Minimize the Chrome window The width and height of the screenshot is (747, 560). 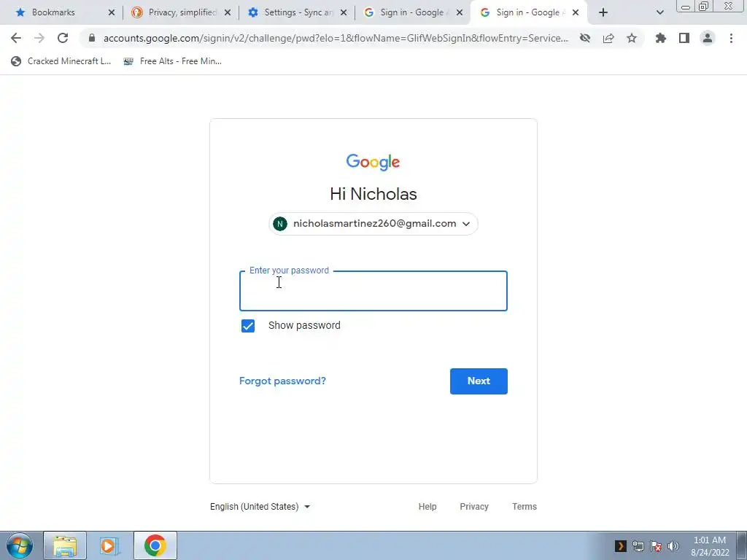tap(686, 6)
